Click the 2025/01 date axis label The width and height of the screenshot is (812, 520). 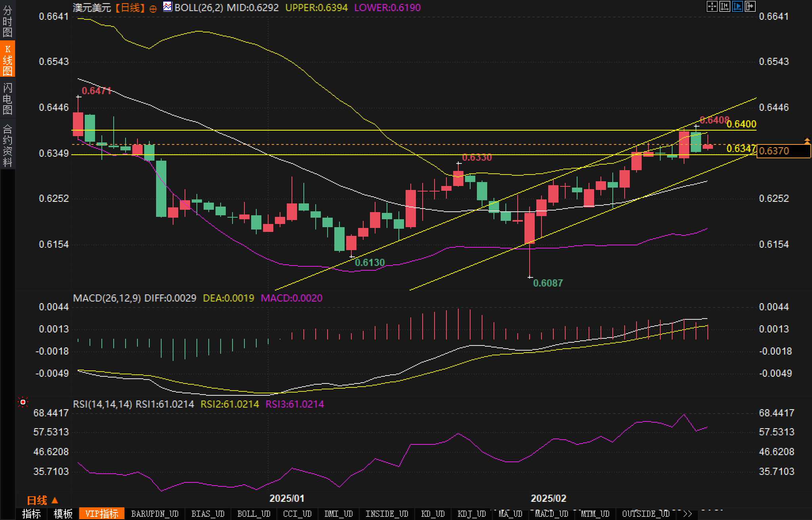point(287,499)
